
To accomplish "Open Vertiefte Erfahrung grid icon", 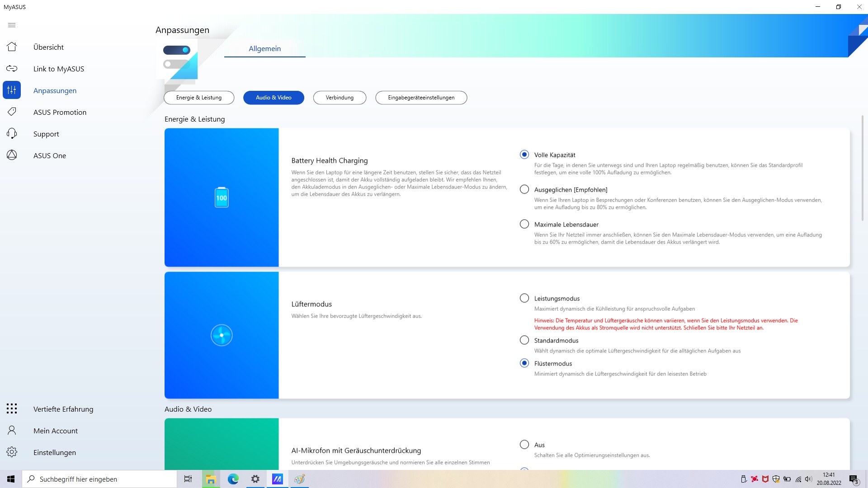I will pos(12,409).
